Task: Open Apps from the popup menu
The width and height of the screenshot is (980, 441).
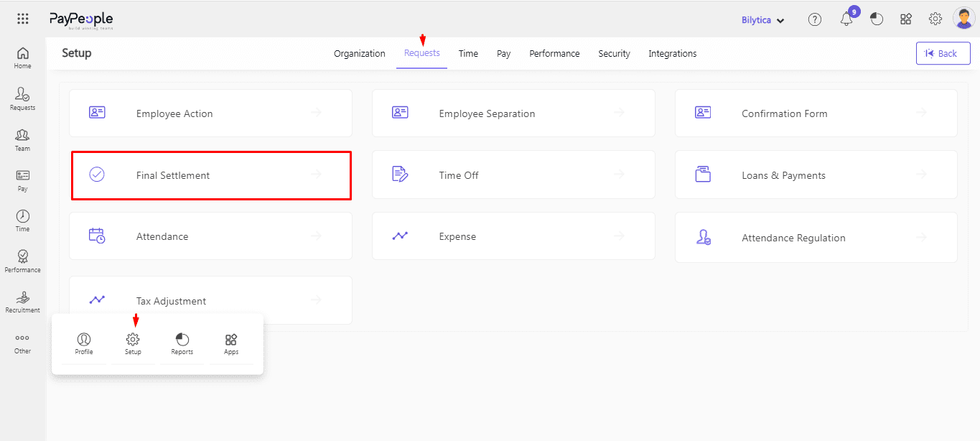Action: coord(230,344)
